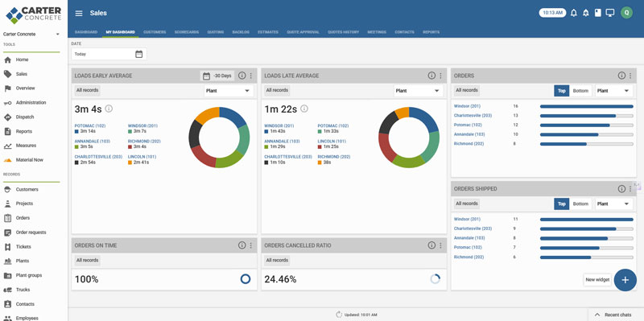Click All records in Loads Early Average
The image size is (644, 321).
[87, 90]
